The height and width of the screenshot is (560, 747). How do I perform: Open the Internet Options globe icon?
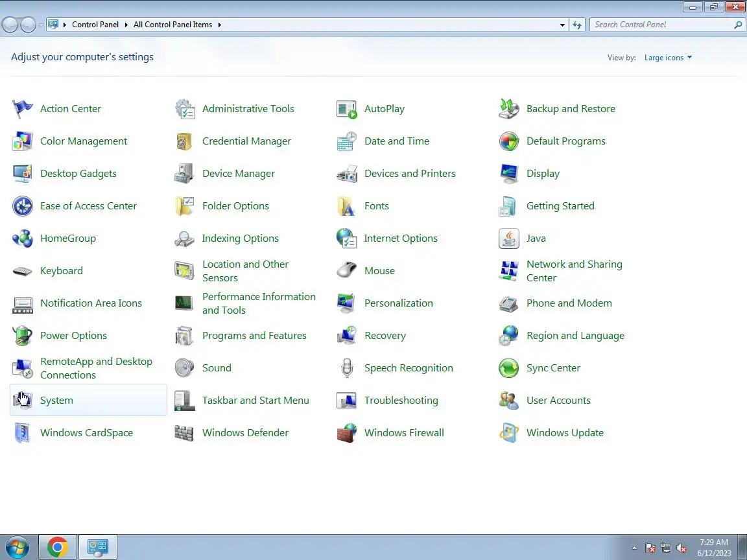pyautogui.click(x=346, y=239)
